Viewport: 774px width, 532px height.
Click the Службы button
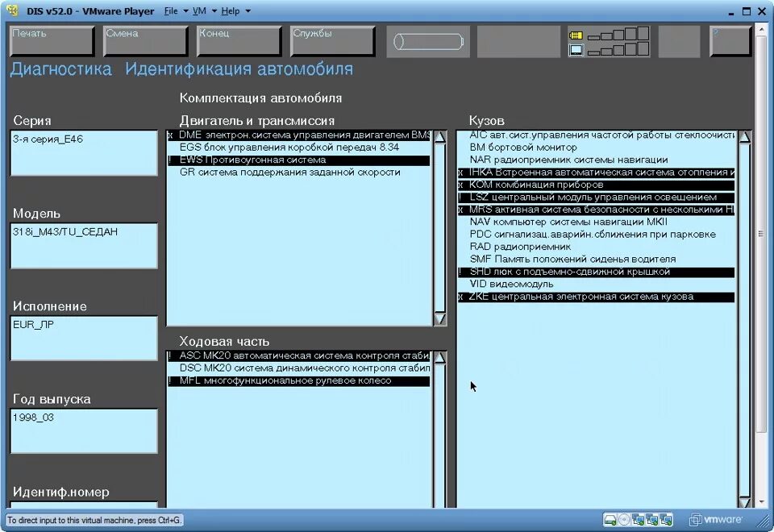click(333, 41)
